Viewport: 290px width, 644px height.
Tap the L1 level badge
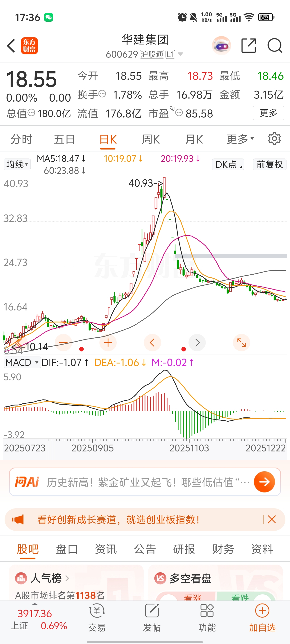pyautogui.click(x=170, y=54)
